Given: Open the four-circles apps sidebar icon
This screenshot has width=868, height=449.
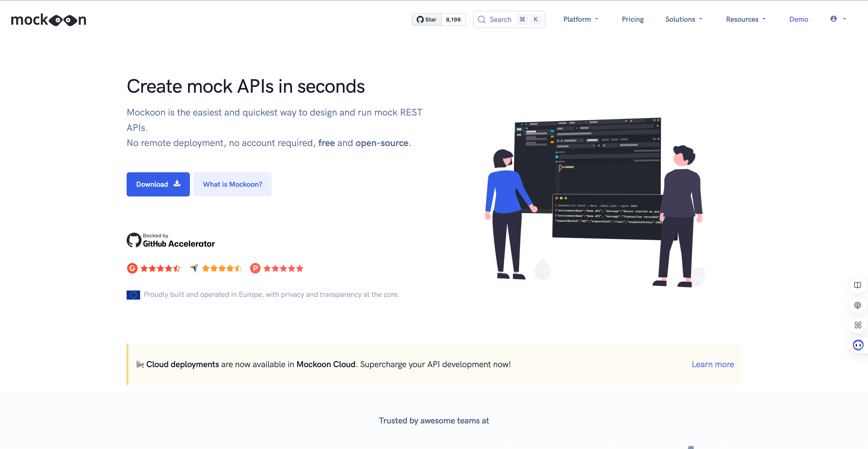Looking at the screenshot, I should 858,325.
